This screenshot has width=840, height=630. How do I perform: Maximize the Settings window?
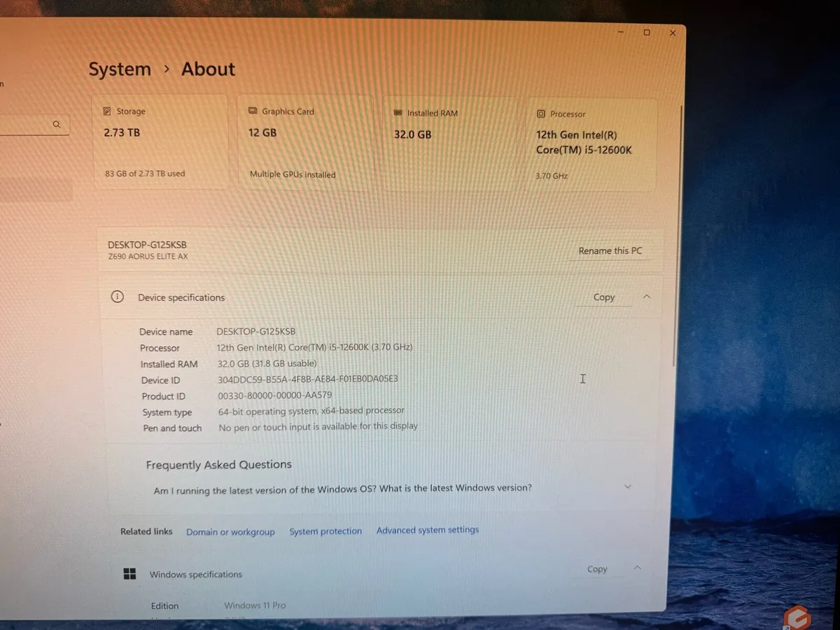point(647,32)
